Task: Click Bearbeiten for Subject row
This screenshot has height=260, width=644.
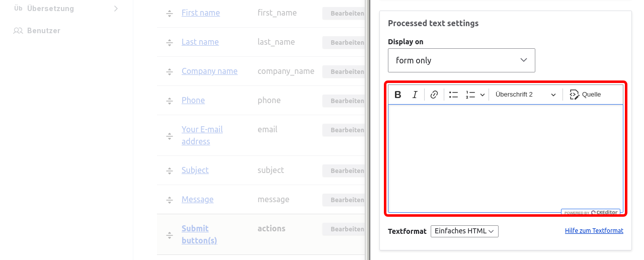Action: 344,171
